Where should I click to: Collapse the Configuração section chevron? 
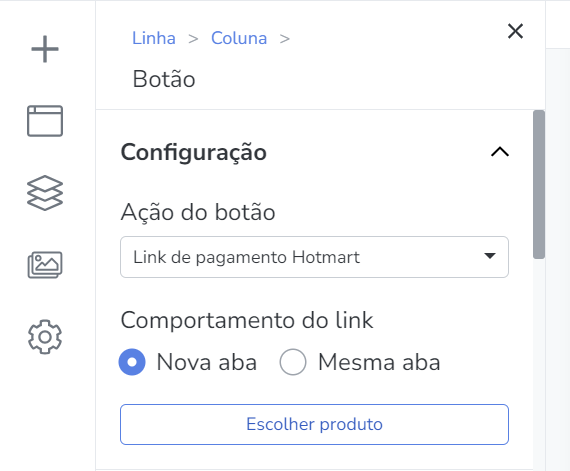(x=500, y=152)
